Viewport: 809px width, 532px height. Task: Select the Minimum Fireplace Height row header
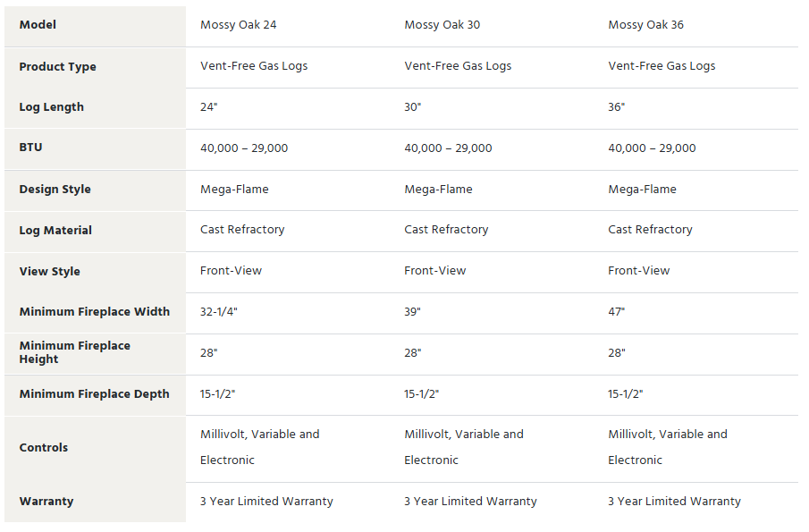[x=74, y=352]
